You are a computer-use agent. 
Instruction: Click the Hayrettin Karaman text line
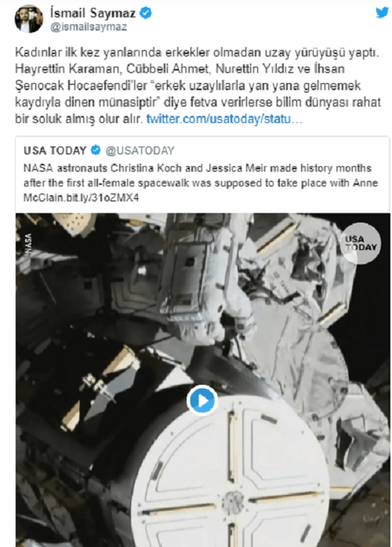[180, 69]
